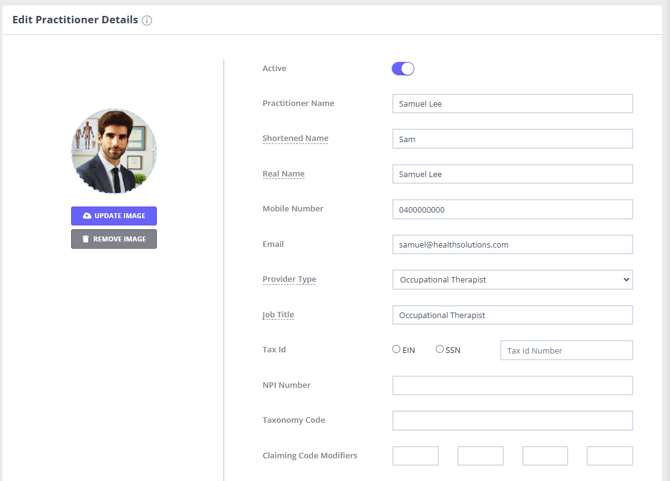
Task: Click the Provider Type label link
Action: (x=289, y=279)
